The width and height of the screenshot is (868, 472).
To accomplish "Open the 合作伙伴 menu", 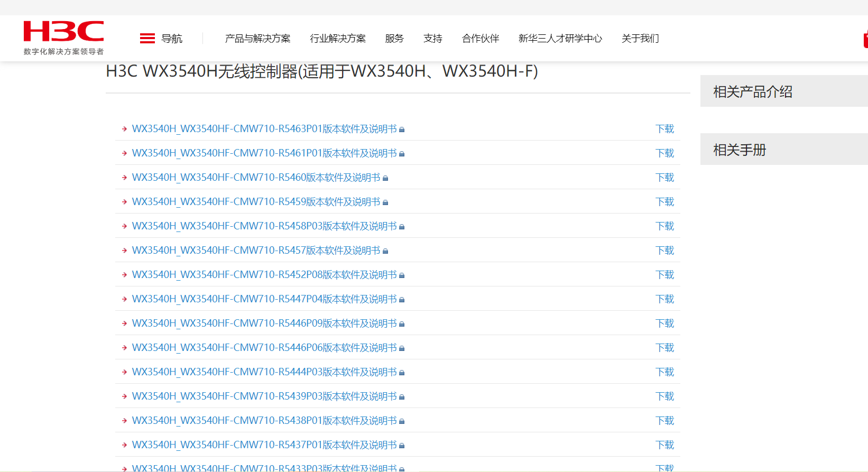I will pyautogui.click(x=481, y=39).
